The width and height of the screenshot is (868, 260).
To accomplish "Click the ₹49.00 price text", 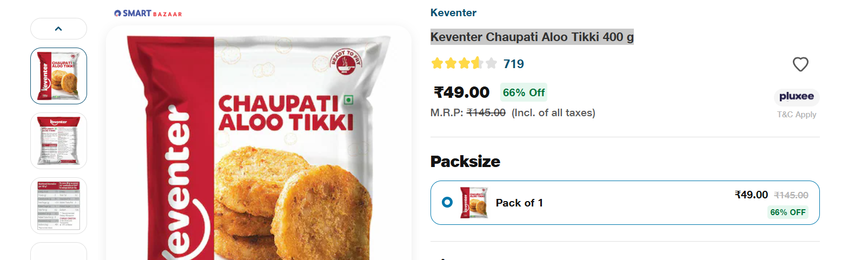I will pyautogui.click(x=461, y=92).
